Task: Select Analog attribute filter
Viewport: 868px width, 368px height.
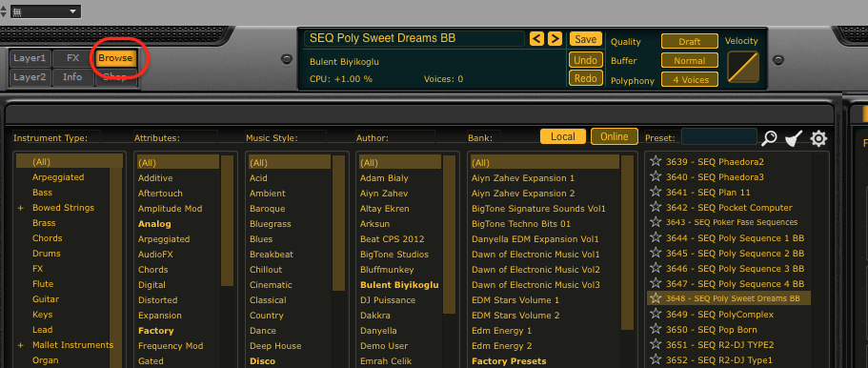Action: (x=154, y=224)
